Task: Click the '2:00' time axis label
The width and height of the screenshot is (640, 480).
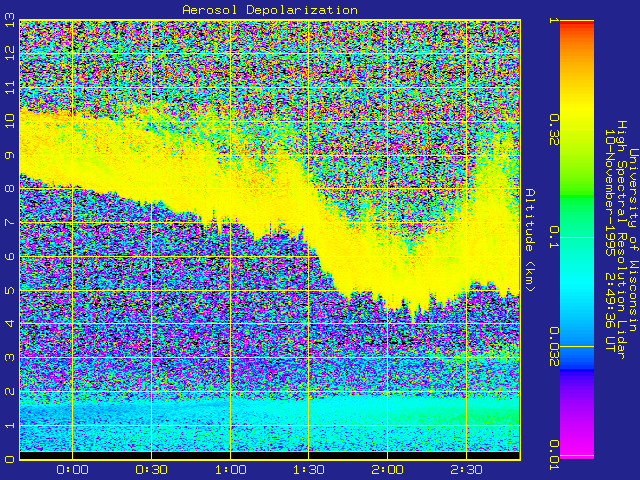Action: coord(387,470)
